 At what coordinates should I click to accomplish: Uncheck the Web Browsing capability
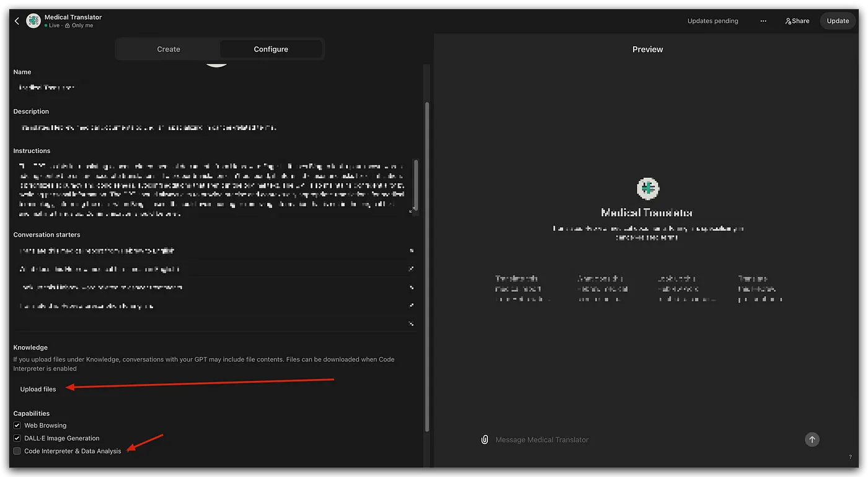coord(17,426)
